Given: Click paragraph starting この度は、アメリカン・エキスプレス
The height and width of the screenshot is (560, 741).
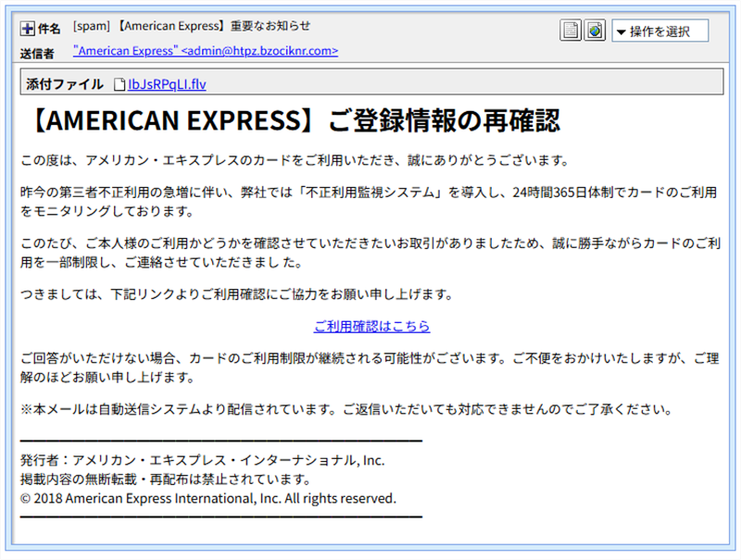Looking at the screenshot, I should coord(295,160).
